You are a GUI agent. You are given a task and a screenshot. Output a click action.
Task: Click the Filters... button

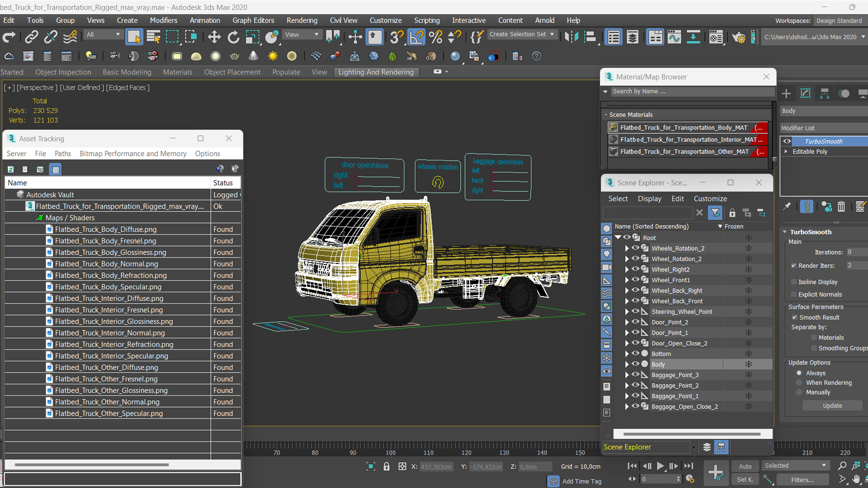point(802,480)
